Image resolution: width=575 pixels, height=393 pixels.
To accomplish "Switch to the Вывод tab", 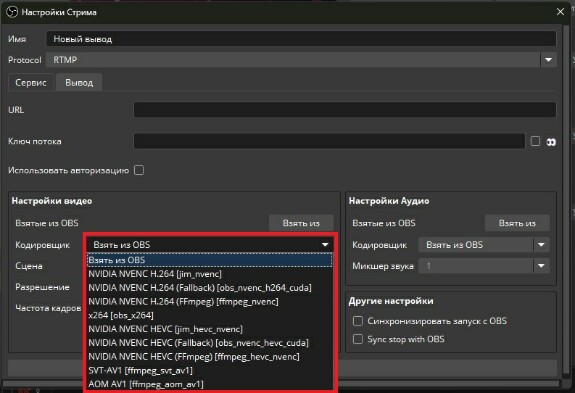I will click(79, 82).
